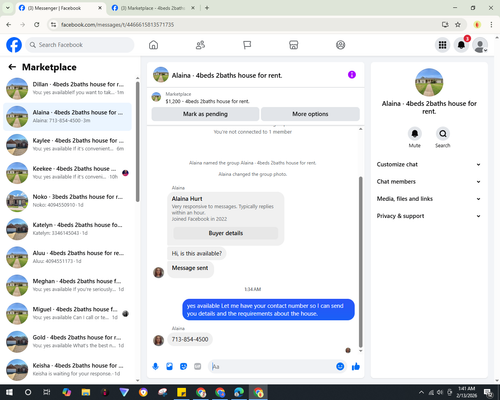
Task: Show hidden system tray icons chevron
Action: [421, 392]
